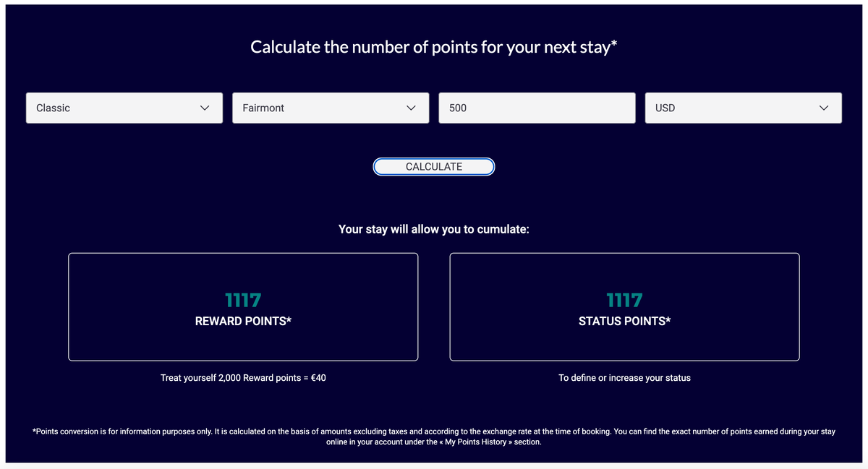The image size is (868, 469).
Task: Click the chevron on the USD dropdown
Action: [x=824, y=107]
